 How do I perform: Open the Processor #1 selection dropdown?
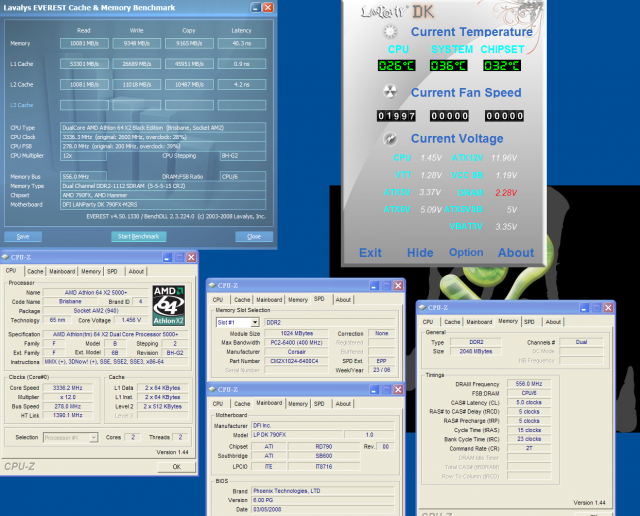pos(93,437)
